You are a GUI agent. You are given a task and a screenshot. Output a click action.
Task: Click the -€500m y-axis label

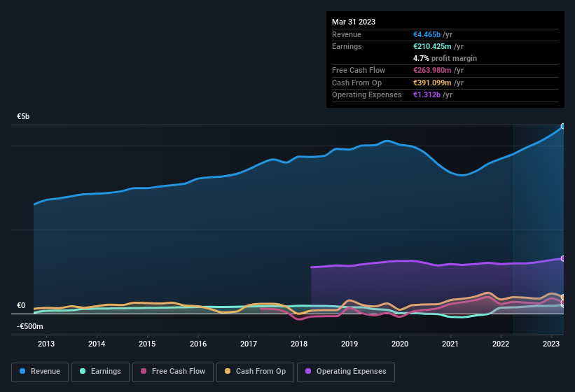[x=30, y=326]
